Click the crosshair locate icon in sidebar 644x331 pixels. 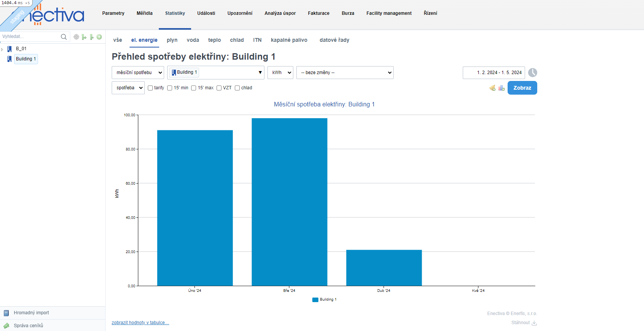tap(76, 37)
